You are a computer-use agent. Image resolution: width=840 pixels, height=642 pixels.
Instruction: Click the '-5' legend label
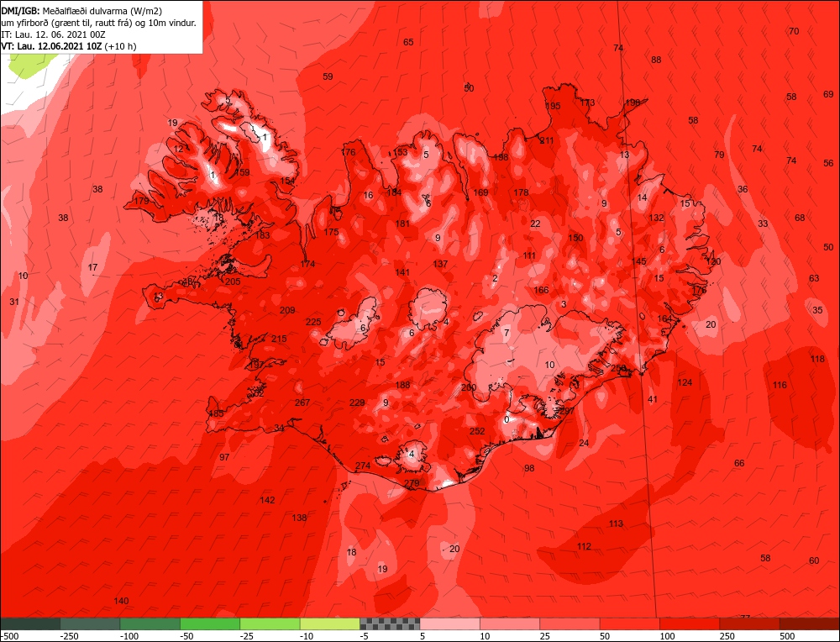365,636
